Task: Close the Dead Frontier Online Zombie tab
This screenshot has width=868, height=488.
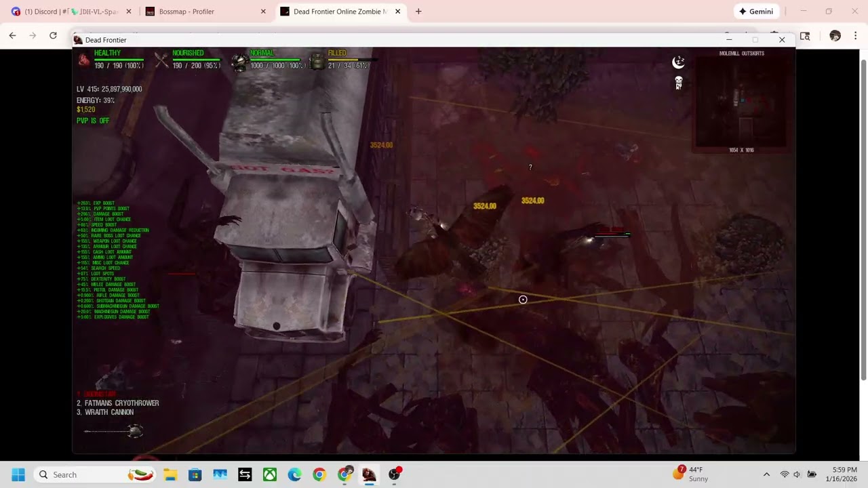Action: click(x=397, y=12)
